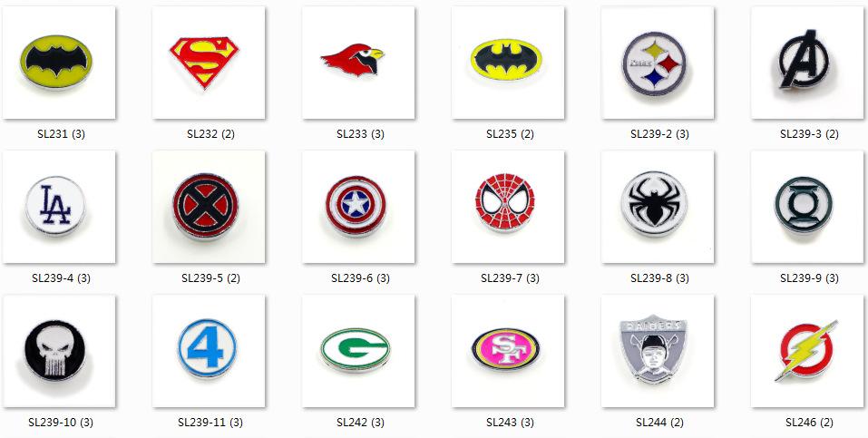Click the SL231 (3) file label
This screenshot has height=438, width=868.
pos(61,134)
